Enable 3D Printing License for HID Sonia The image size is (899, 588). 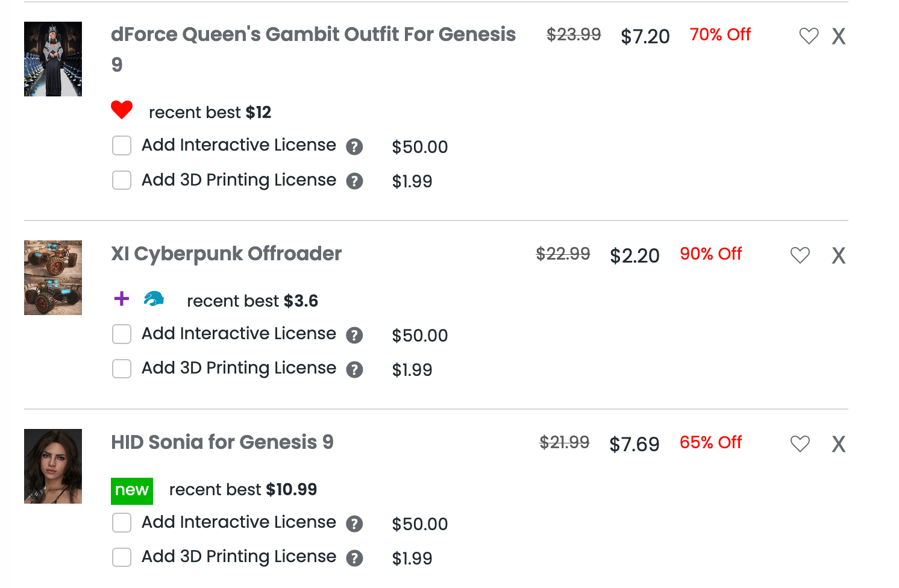pos(122,557)
